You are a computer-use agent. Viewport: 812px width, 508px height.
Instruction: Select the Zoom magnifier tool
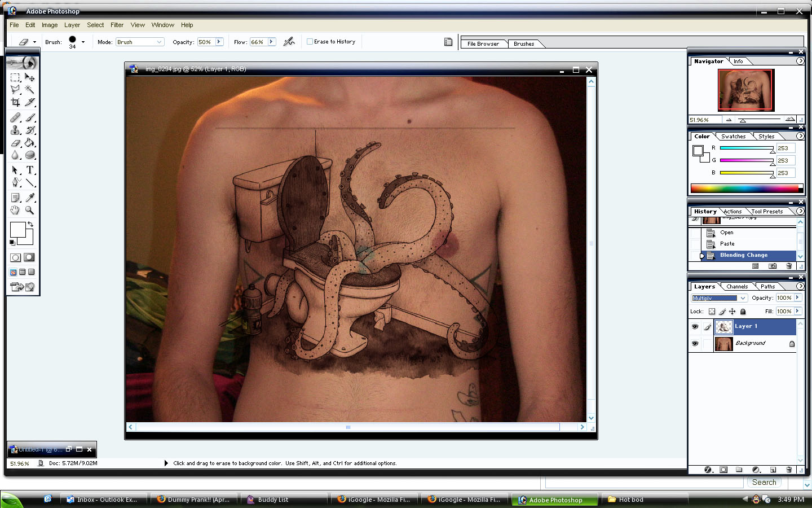[30, 210]
